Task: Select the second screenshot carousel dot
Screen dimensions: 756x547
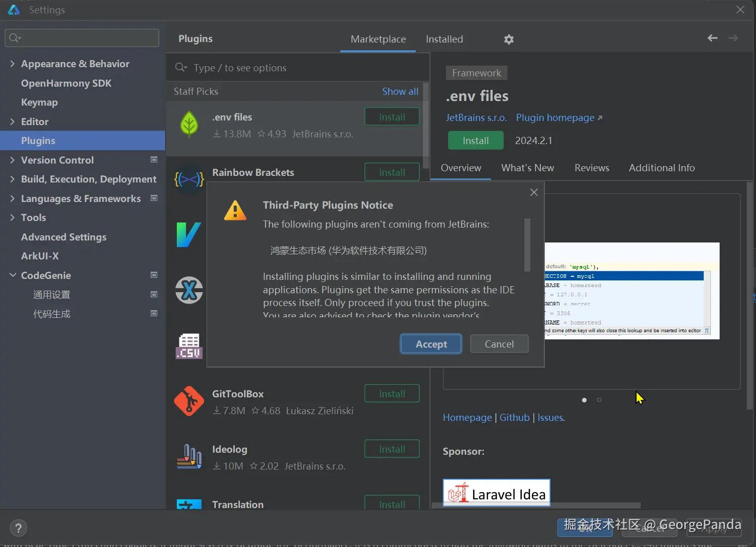Action: point(599,400)
